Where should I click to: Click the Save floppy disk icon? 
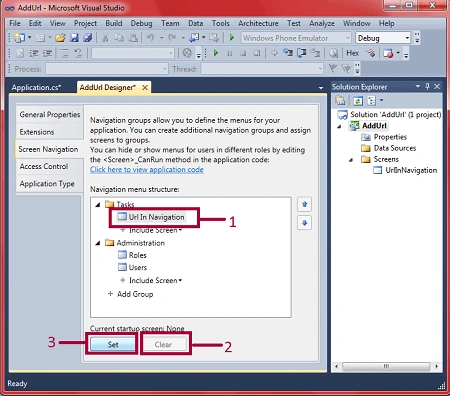[74, 38]
